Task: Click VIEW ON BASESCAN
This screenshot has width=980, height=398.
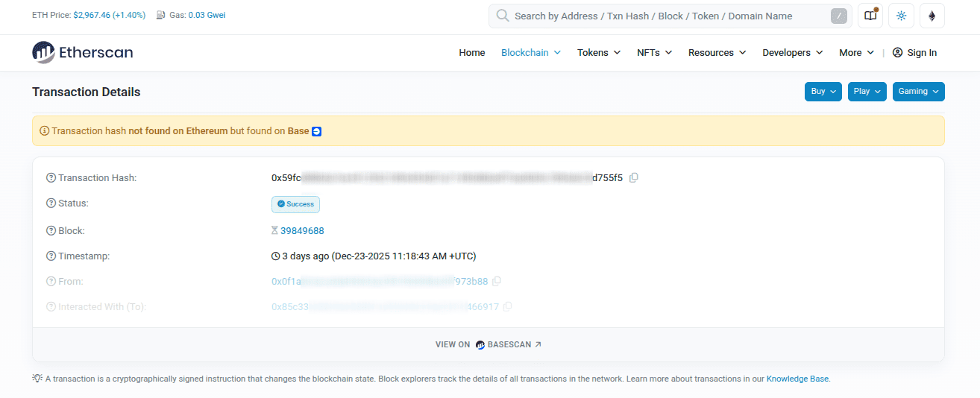Action: (489, 345)
